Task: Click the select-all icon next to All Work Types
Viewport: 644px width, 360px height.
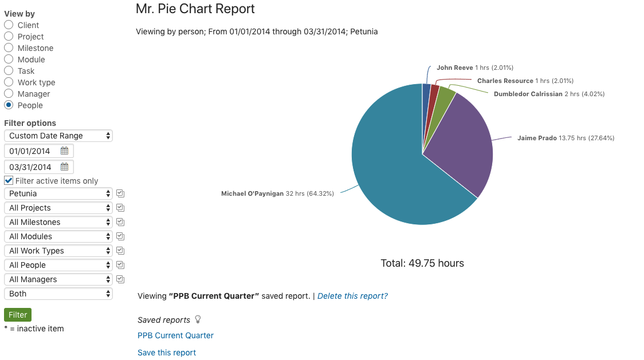Action: point(120,251)
